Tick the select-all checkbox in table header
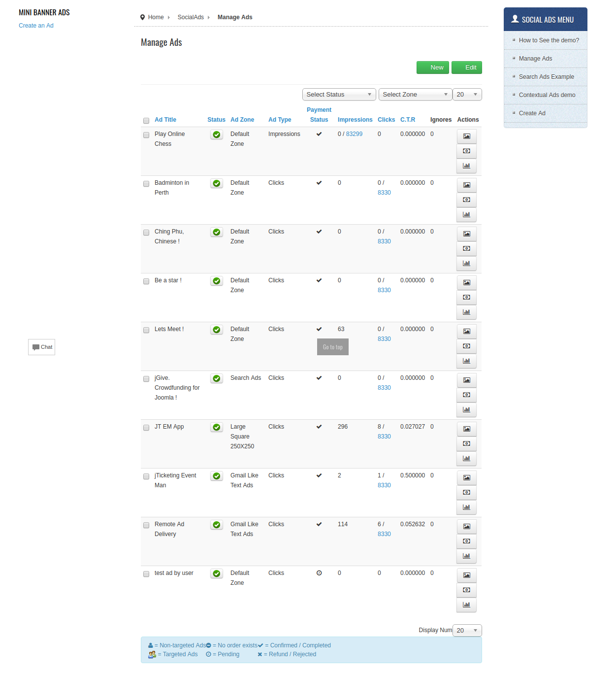Screen dimensions: 616x674 (146, 121)
